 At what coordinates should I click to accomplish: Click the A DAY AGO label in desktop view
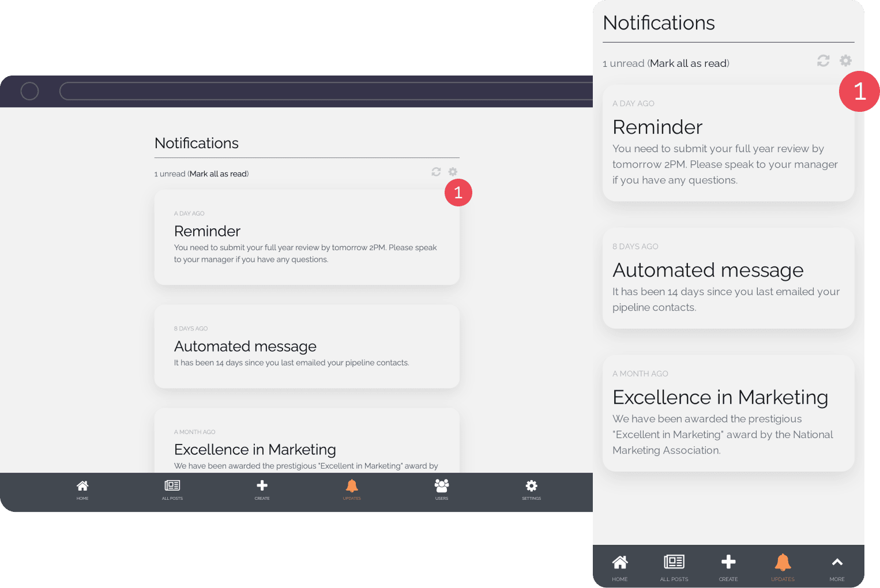coord(189,213)
